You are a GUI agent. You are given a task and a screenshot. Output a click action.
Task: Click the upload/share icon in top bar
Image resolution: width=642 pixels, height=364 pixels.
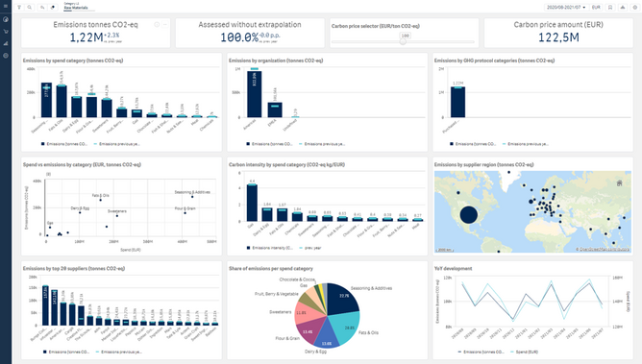(x=623, y=8)
